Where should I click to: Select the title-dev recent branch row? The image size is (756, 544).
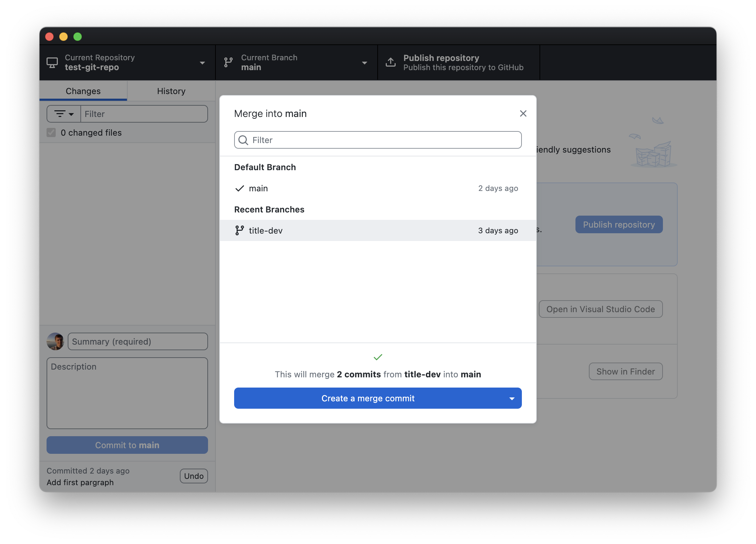[x=378, y=230]
